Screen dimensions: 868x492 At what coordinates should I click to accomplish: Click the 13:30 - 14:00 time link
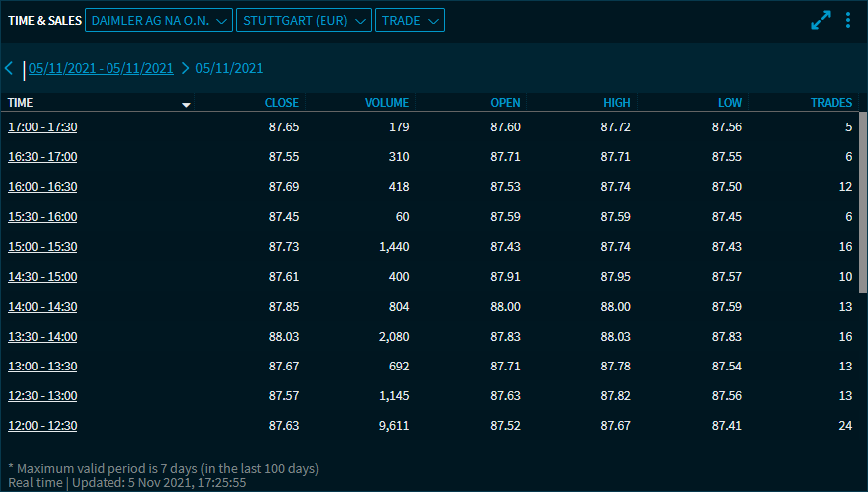coord(43,337)
